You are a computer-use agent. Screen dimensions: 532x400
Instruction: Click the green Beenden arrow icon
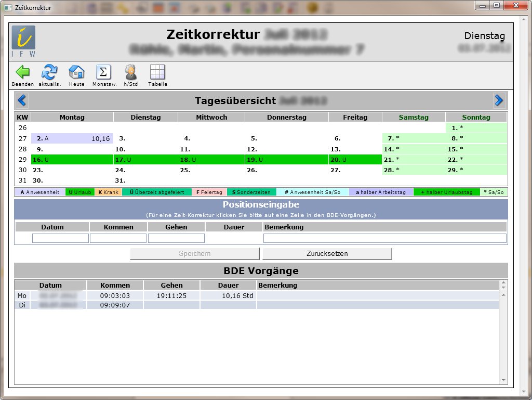pos(22,72)
